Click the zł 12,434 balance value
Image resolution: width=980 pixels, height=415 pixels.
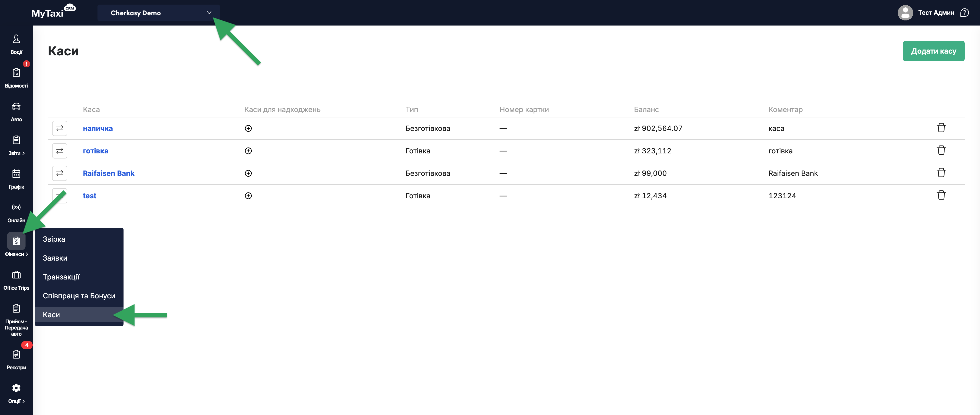click(x=650, y=196)
